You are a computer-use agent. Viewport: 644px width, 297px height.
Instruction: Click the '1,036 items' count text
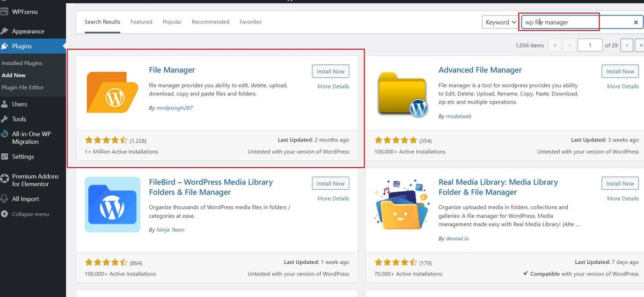pyautogui.click(x=529, y=46)
